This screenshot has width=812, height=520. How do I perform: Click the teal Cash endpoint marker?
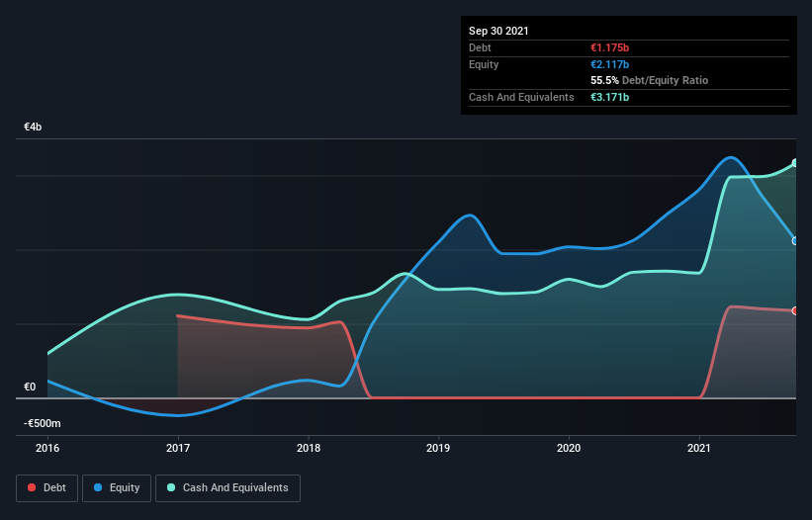click(x=795, y=163)
